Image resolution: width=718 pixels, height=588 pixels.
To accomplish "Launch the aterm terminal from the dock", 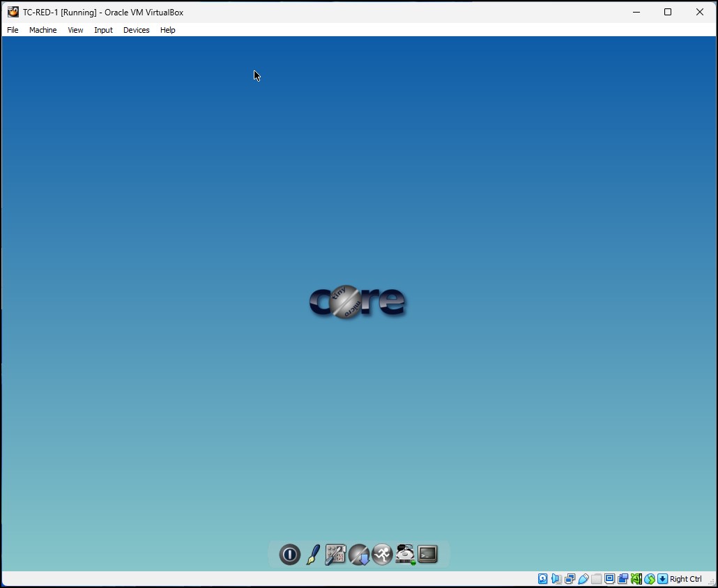I will coord(427,555).
